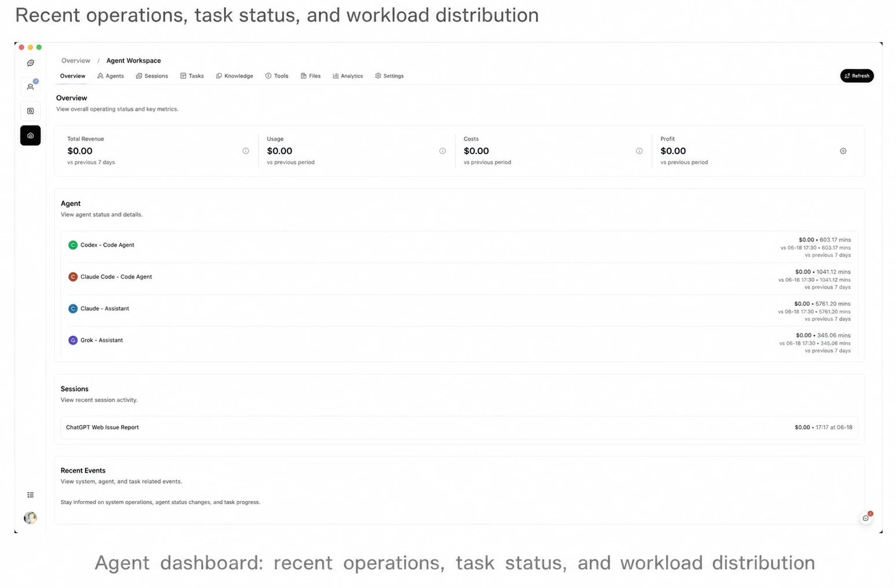Click the Refresh button

coord(857,76)
